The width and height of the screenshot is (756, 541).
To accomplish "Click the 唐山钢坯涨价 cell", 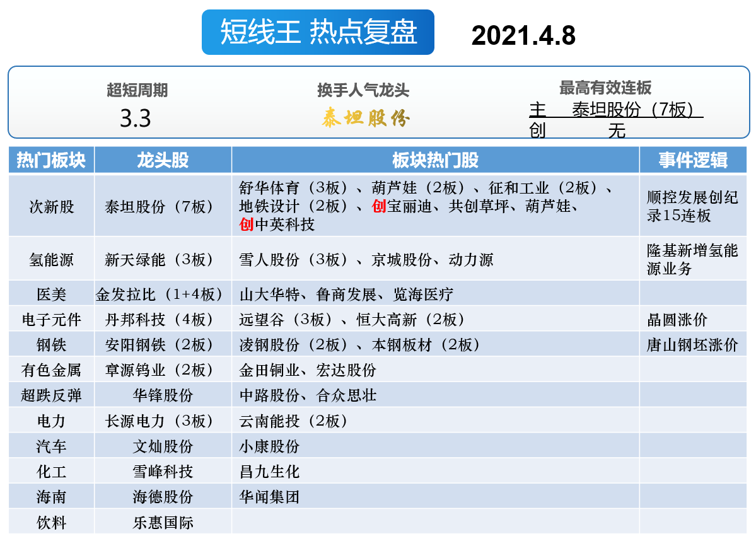I will [693, 344].
